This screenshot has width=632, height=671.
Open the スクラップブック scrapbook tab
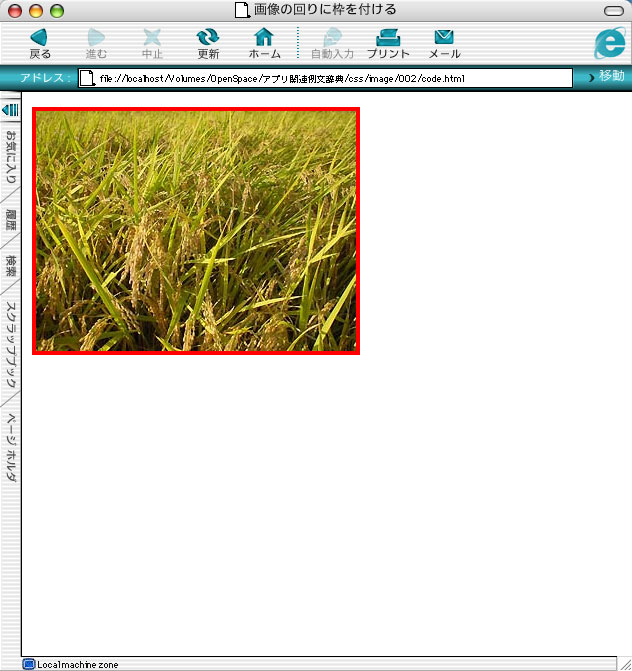point(10,345)
